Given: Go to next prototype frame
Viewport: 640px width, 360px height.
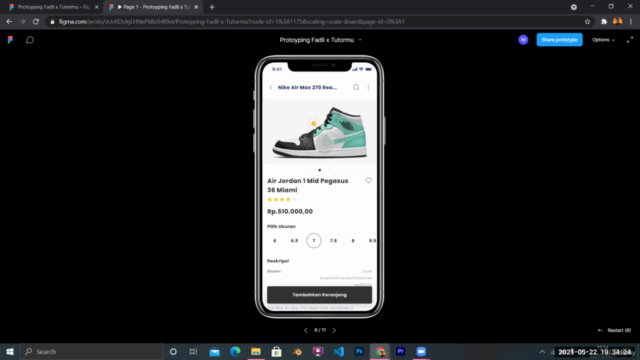Looking at the screenshot, I should (x=334, y=330).
